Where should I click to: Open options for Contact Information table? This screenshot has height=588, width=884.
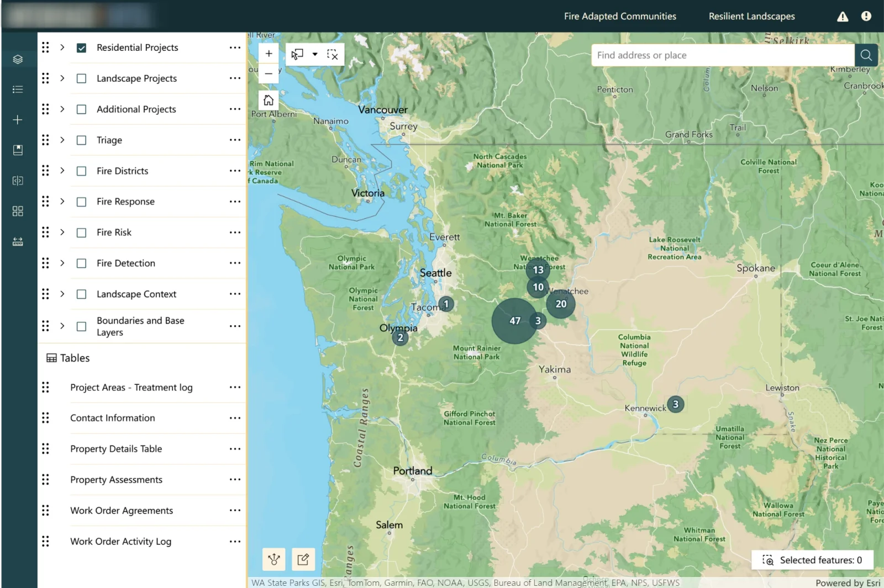pyautogui.click(x=235, y=418)
